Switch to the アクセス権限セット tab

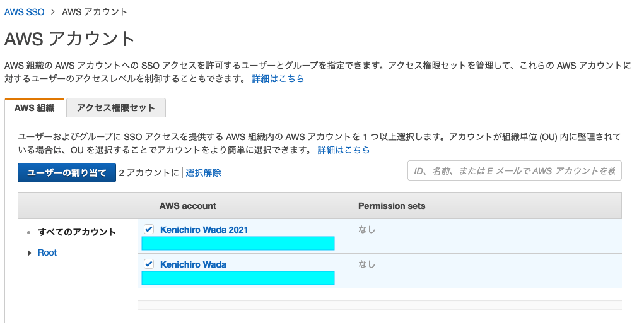tap(116, 108)
